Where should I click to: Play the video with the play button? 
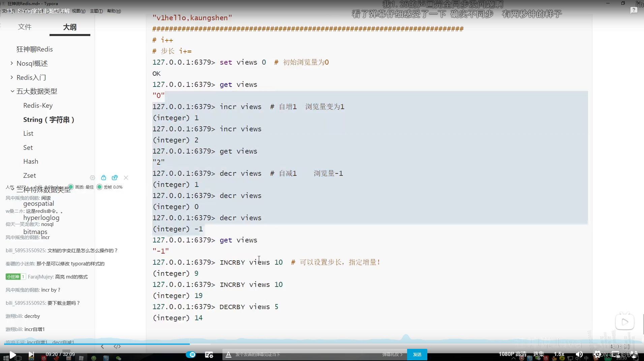(x=12, y=355)
